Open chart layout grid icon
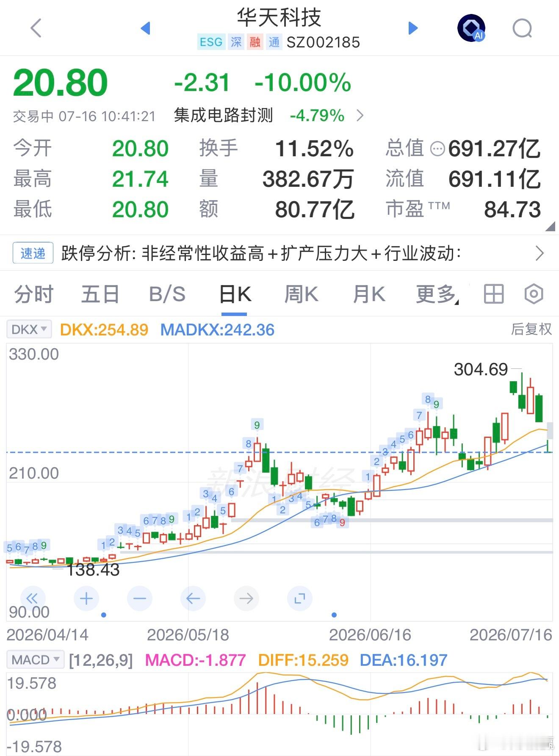This screenshot has width=559, height=756. click(x=494, y=294)
